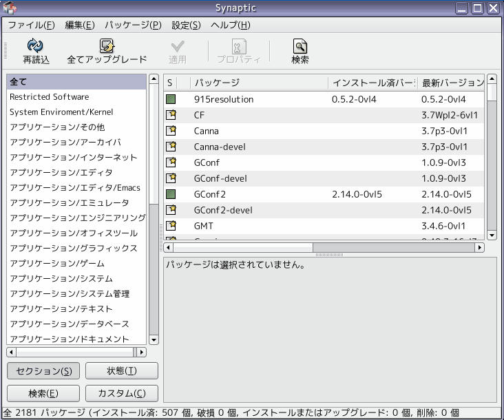Open the パッケージ(P) menu
The image size is (504, 420).
click(x=133, y=25)
